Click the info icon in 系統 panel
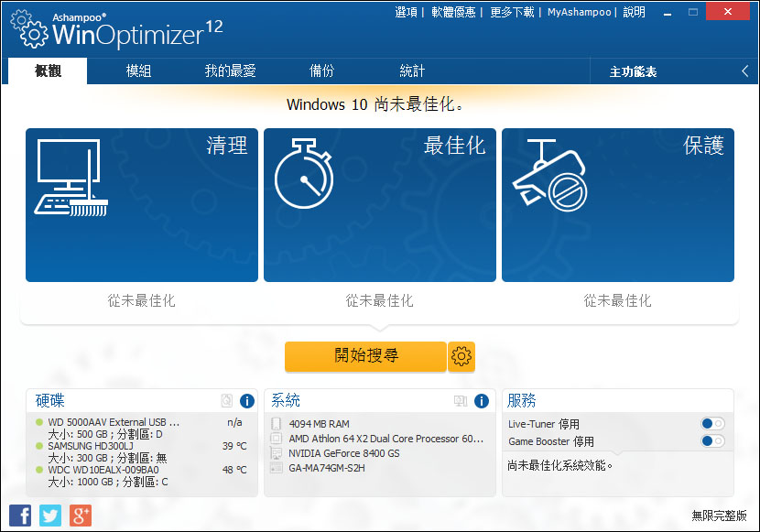Image resolution: width=760 pixels, height=532 pixels. pos(481,401)
